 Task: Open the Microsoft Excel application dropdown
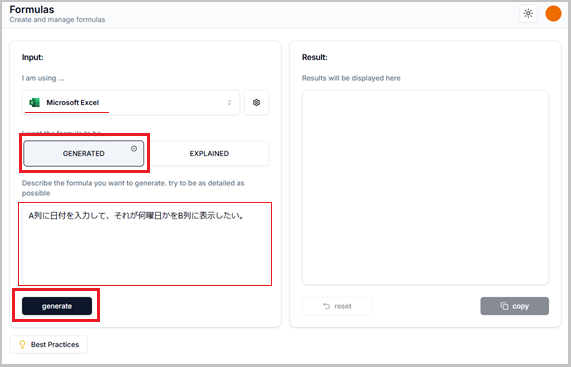click(x=131, y=103)
